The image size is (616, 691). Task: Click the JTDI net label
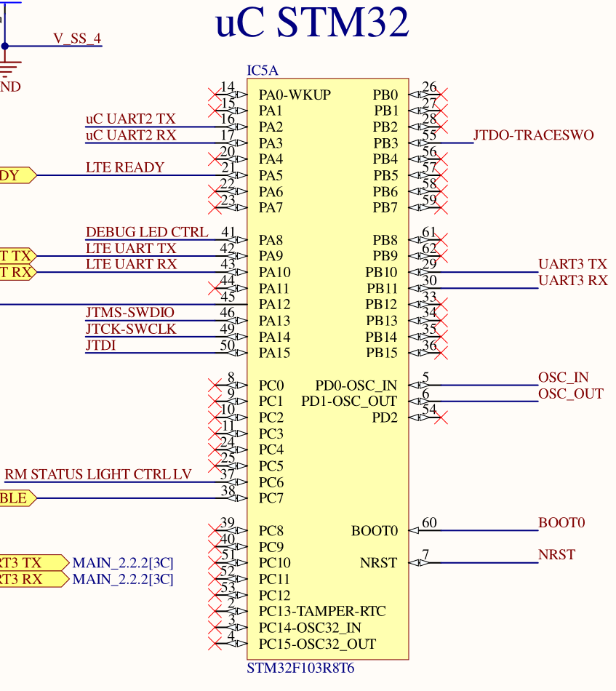pos(100,345)
